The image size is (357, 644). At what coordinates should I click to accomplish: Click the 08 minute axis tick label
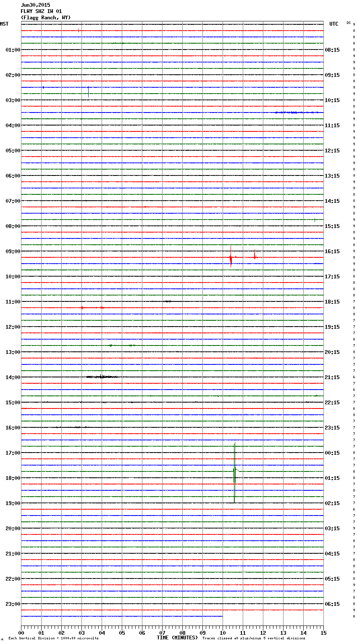tap(182, 633)
